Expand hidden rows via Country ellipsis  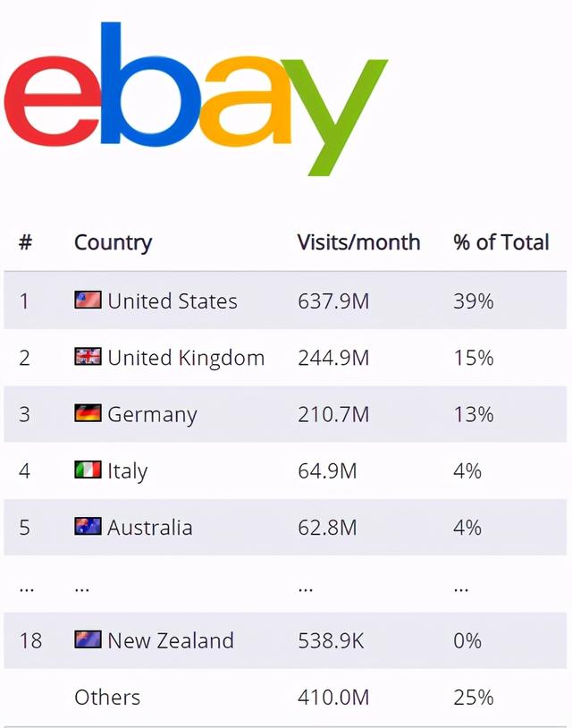82,587
